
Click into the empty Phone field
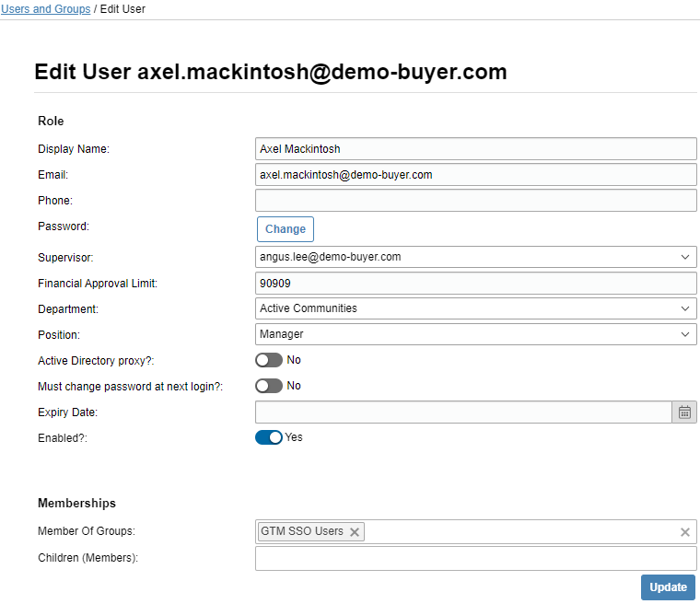pyautogui.click(x=476, y=201)
